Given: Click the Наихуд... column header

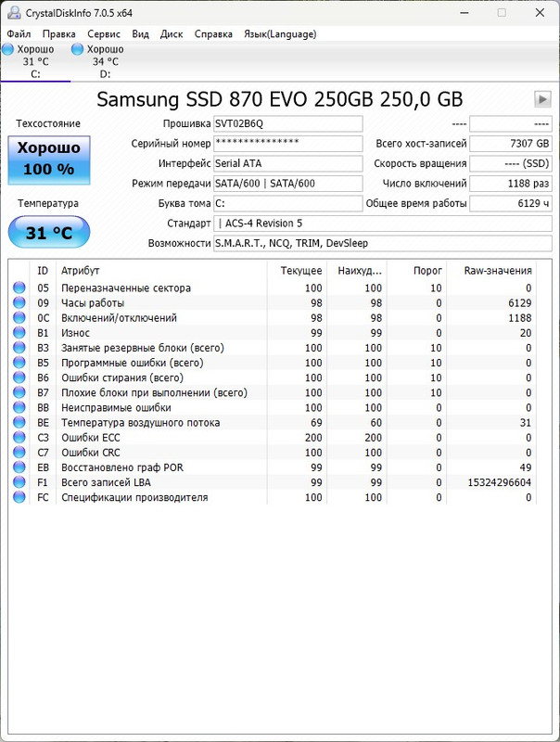Looking at the screenshot, I should tap(357, 271).
